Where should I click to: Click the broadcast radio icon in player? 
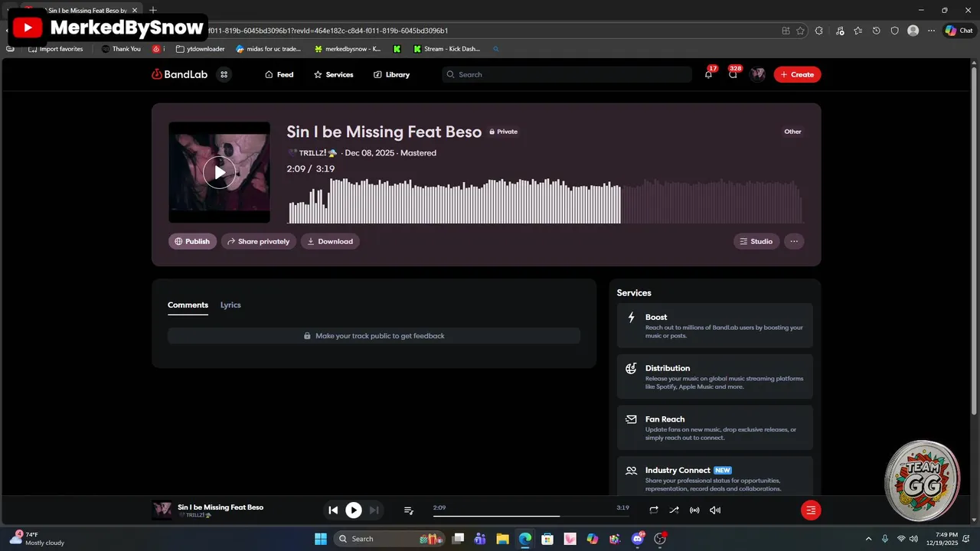[x=694, y=510]
